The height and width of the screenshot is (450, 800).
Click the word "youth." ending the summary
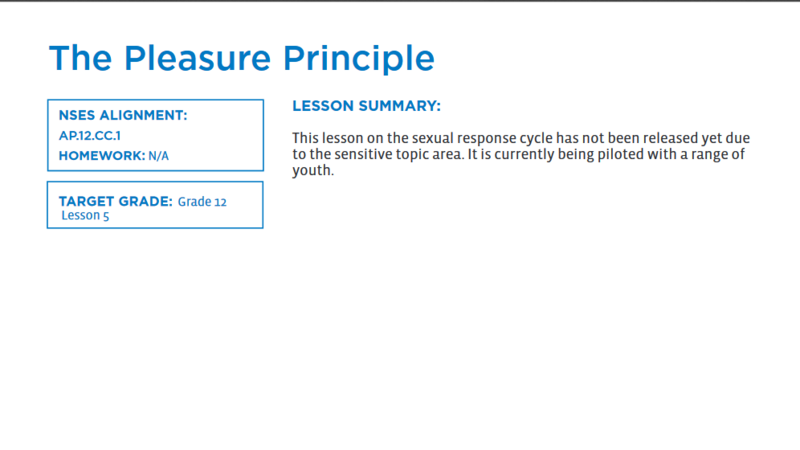point(312,170)
